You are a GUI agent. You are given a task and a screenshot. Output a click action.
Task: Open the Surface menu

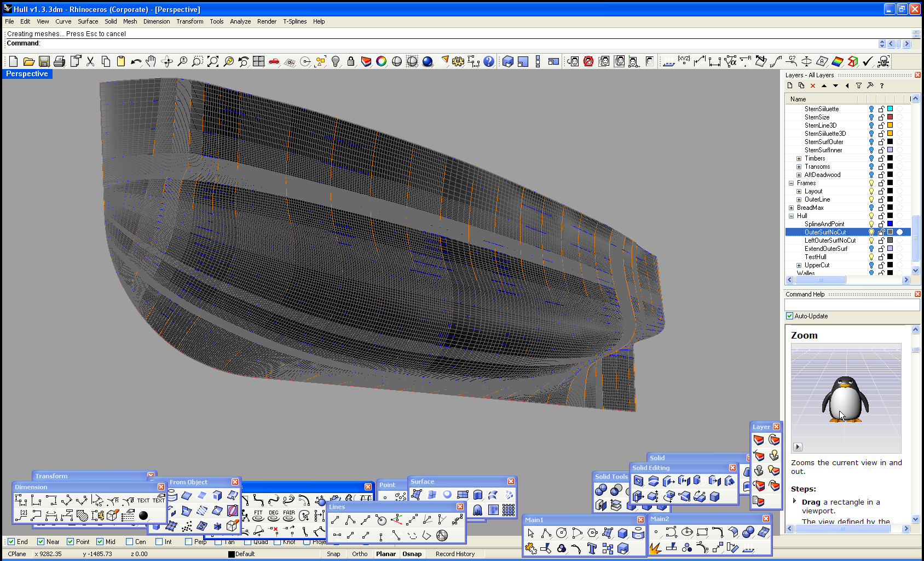(x=88, y=21)
